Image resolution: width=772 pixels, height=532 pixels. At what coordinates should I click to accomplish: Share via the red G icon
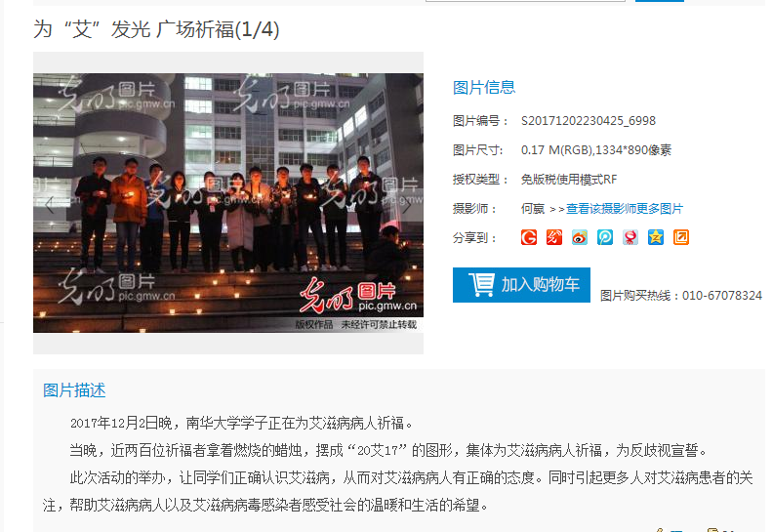[529, 237]
